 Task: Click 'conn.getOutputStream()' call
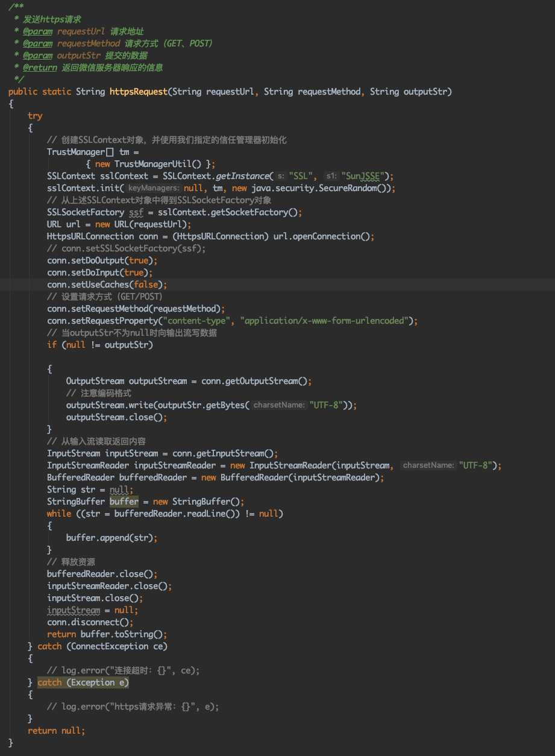click(x=254, y=381)
